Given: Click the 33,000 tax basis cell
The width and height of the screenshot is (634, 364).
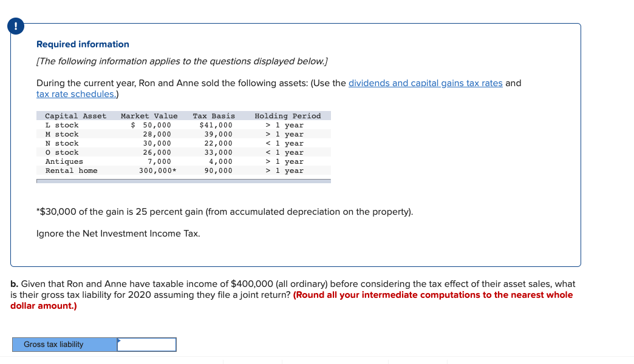Looking at the screenshot, I should pyautogui.click(x=219, y=152).
